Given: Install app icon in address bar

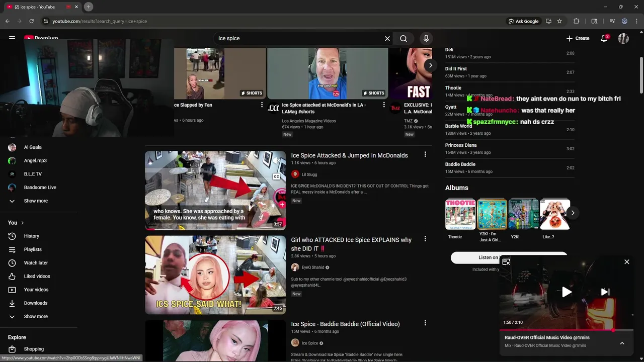Looking at the screenshot, I should click(x=548, y=21).
